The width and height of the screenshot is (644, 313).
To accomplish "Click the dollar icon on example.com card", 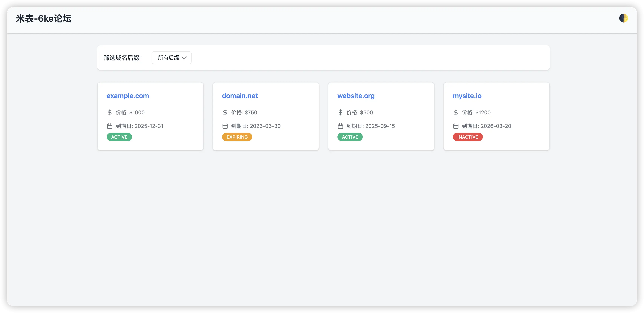I will tap(110, 112).
